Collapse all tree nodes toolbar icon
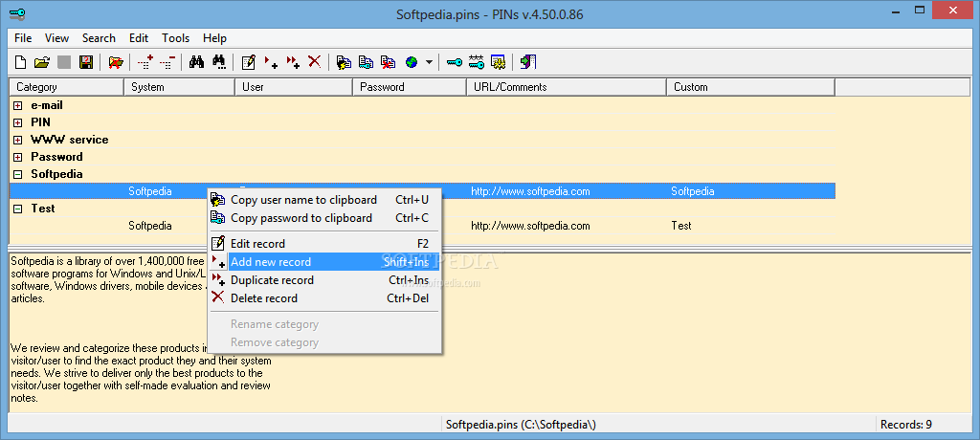The height and width of the screenshot is (440, 980). pos(167,62)
